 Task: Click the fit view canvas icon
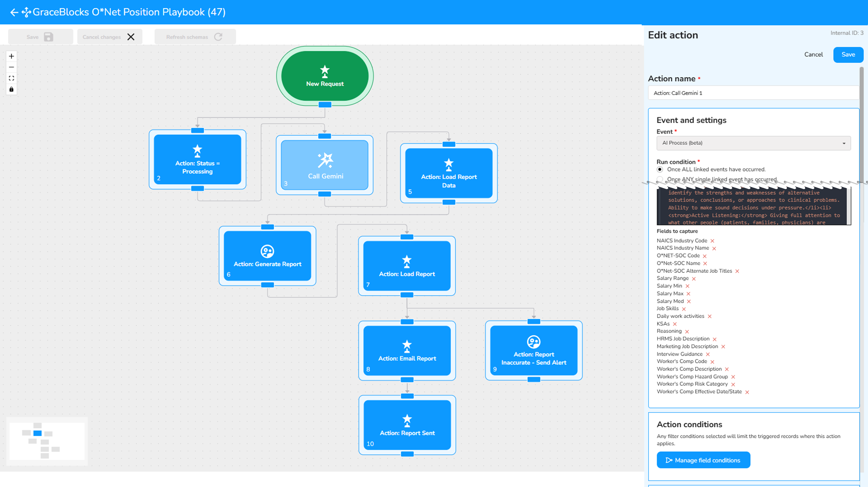click(x=12, y=78)
